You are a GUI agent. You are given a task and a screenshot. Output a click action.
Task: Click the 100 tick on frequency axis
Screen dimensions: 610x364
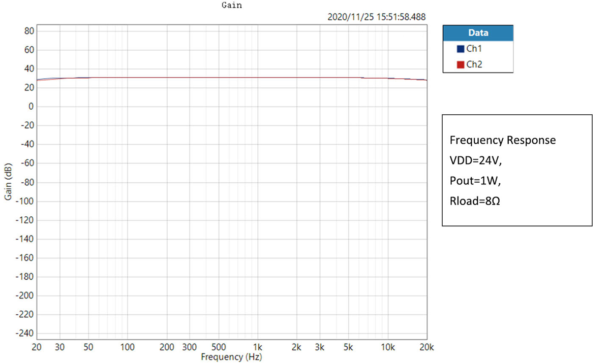coord(127,347)
